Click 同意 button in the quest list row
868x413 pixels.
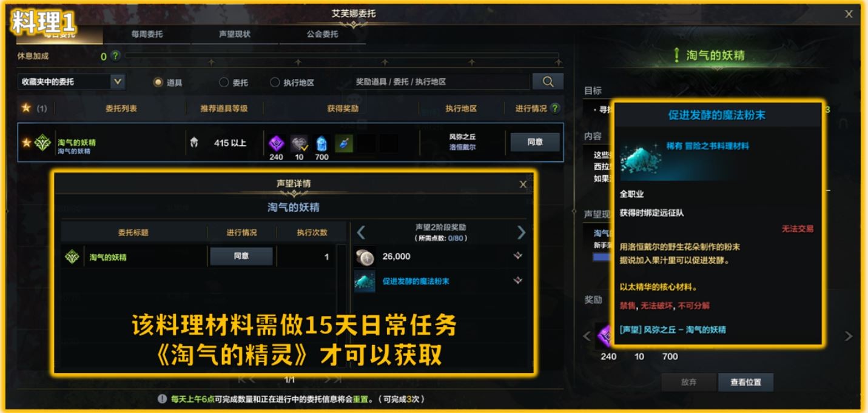[535, 142]
